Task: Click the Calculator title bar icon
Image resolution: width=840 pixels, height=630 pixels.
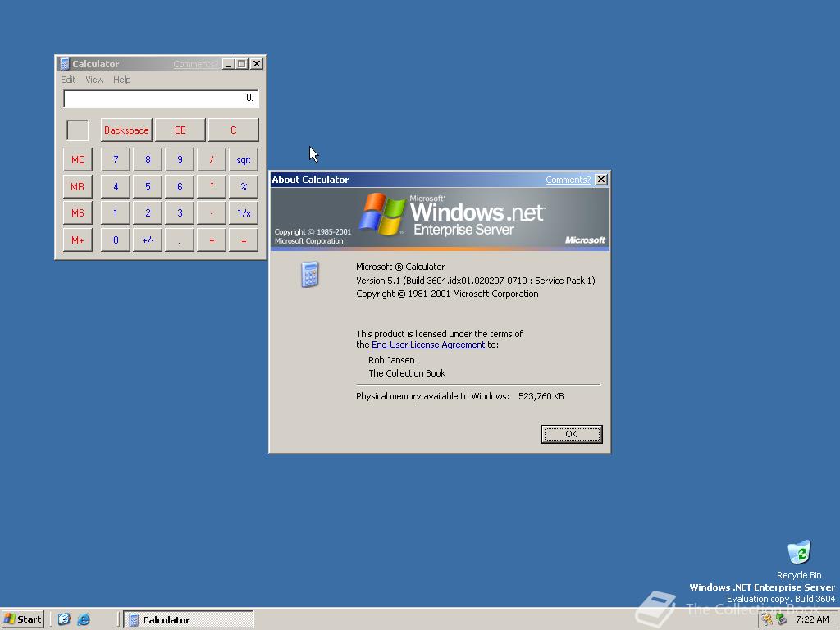Action: point(65,64)
